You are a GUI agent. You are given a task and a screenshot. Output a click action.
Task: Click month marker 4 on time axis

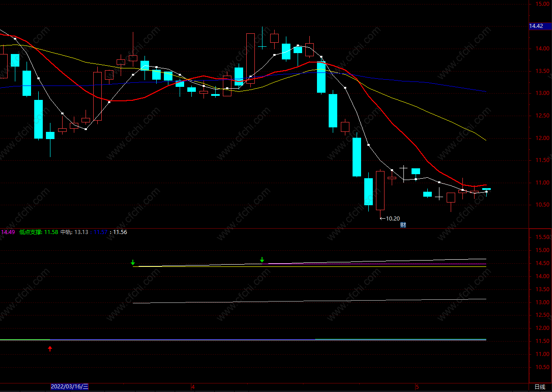[x=193, y=387]
